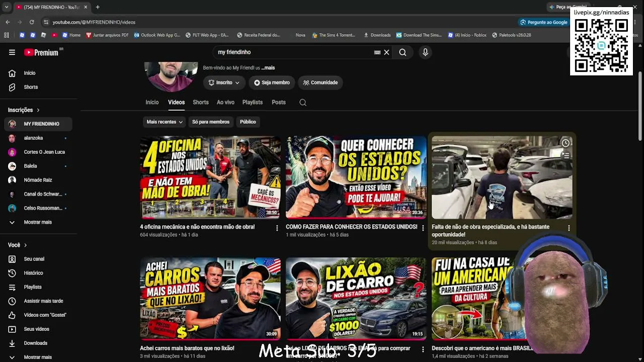Open Cortes O Jean Luca channel
Screen dimensions: 644x362
point(38,152)
